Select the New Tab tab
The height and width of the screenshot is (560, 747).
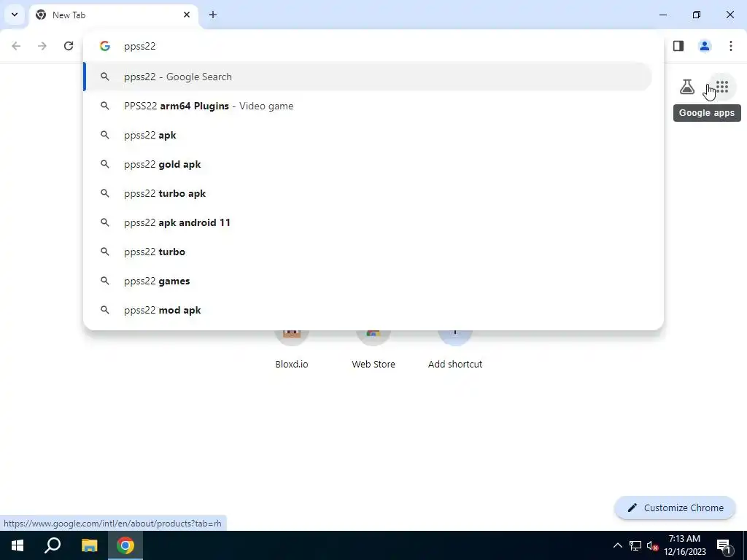point(114,15)
